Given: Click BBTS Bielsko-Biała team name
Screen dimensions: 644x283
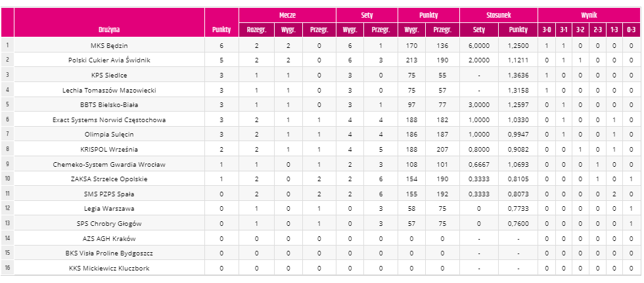Looking at the screenshot, I should [109, 104].
